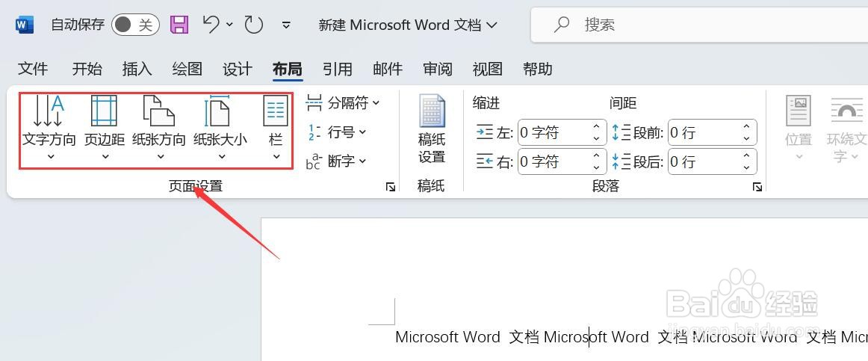
Task: Click the 稿纸设置 button
Action: pyautogui.click(x=432, y=129)
